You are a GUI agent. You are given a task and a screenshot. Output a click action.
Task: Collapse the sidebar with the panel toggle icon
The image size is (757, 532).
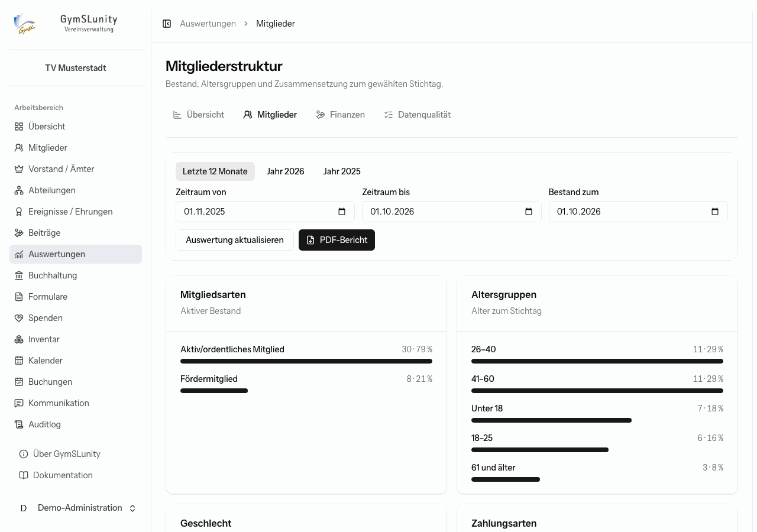point(167,24)
